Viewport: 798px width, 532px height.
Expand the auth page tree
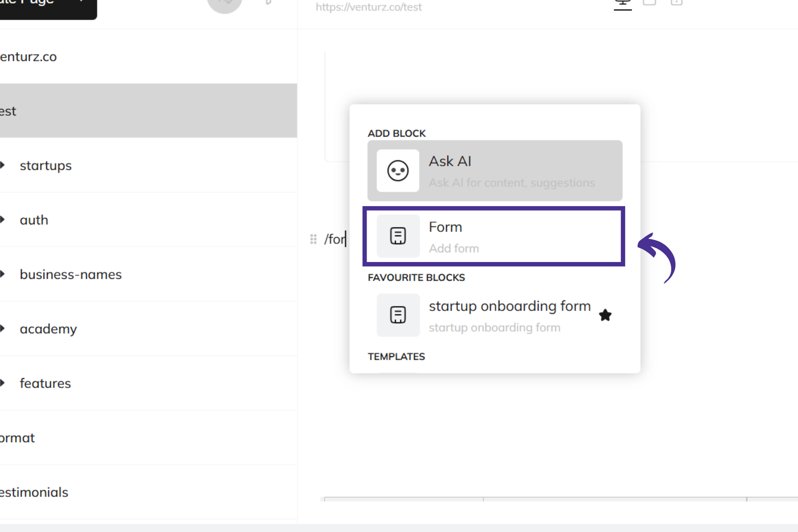3,220
